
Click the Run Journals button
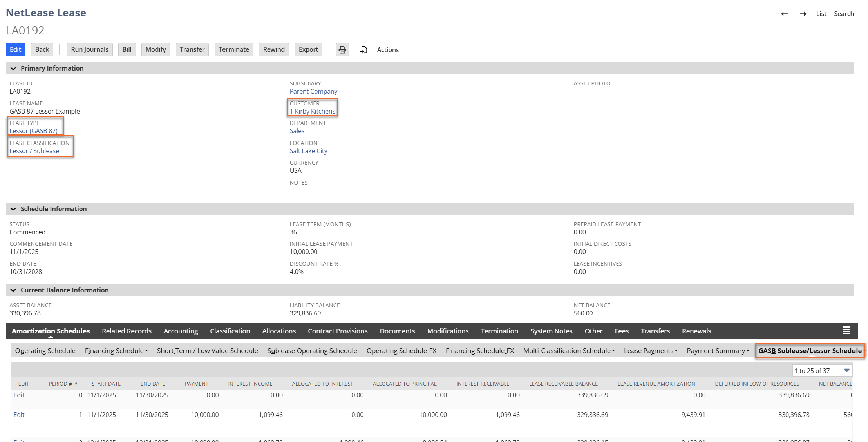coord(90,50)
